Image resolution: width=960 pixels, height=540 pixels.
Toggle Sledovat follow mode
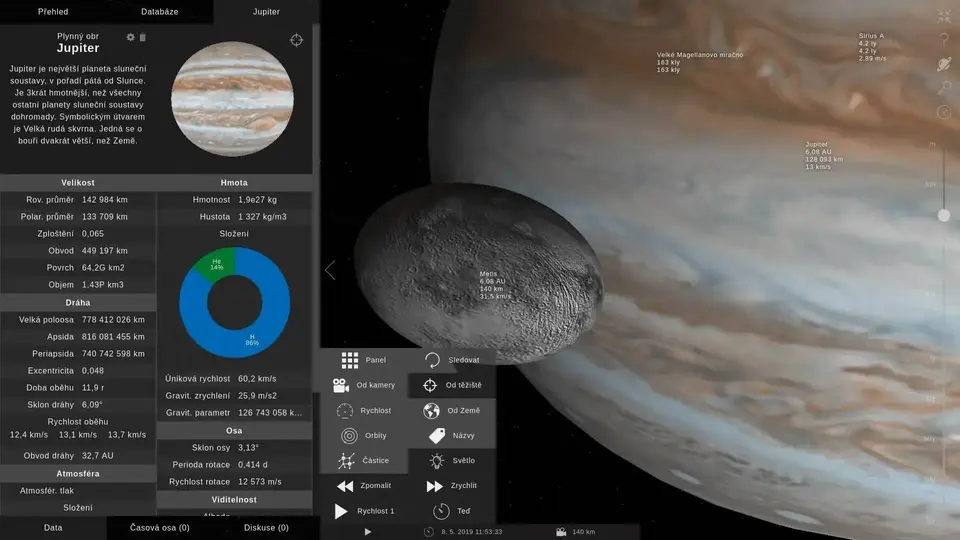[452, 360]
